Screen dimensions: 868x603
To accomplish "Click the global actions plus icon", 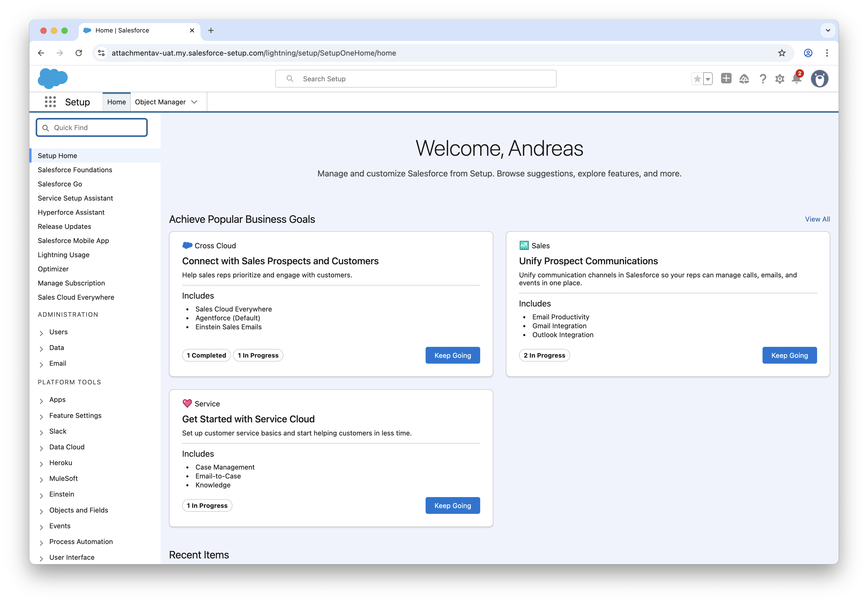I will pyautogui.click(x=726, y=79).
